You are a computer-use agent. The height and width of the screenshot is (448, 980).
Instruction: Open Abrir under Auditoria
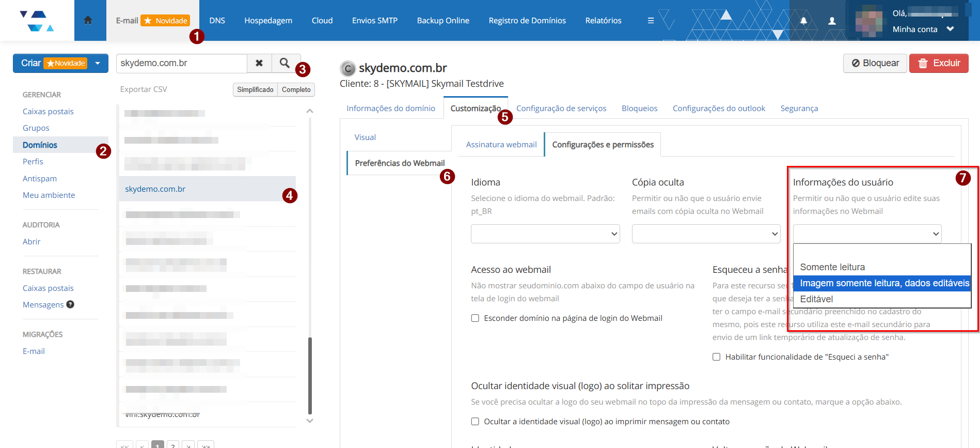point(31,242)
